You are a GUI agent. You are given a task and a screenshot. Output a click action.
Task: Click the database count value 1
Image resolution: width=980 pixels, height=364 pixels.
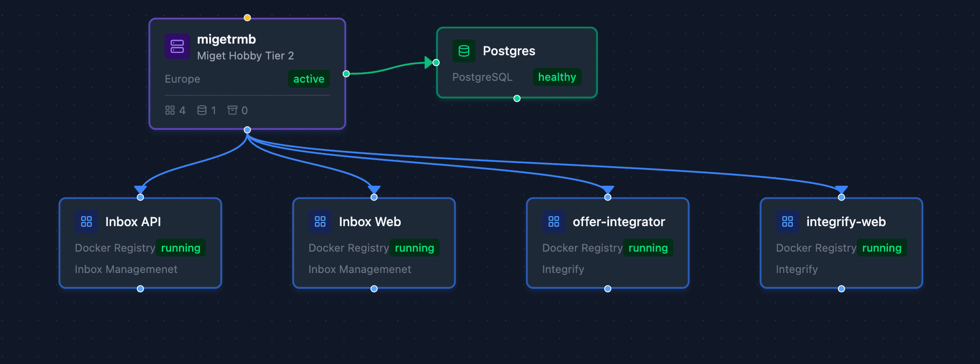[x=213, y=110]
